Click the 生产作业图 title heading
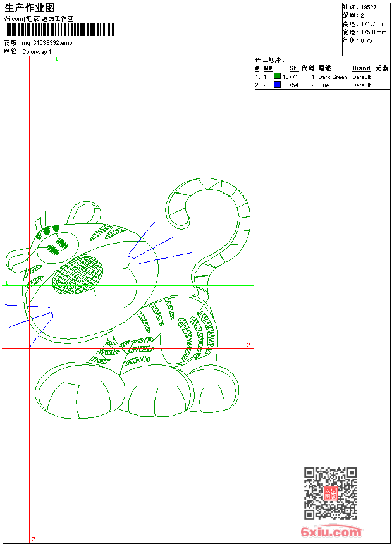Image resolution: width=392 pixels, height=544 pixels. (29, 8)
